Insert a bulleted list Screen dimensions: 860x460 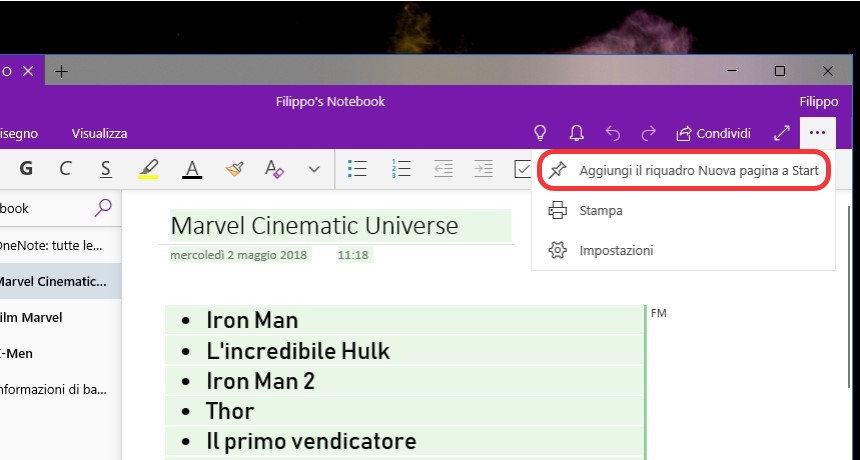click(x=357, y=169)
